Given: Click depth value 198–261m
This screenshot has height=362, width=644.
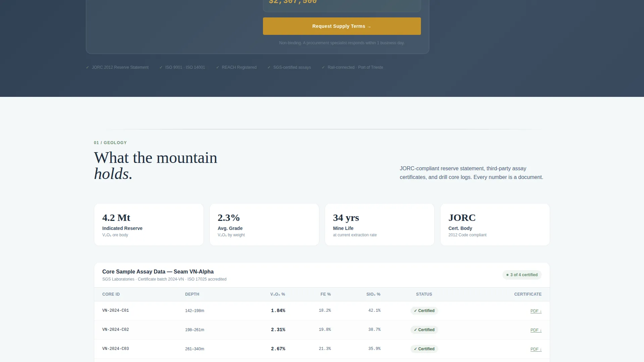Looking at the screenshot, I should (x=195, y=330).
